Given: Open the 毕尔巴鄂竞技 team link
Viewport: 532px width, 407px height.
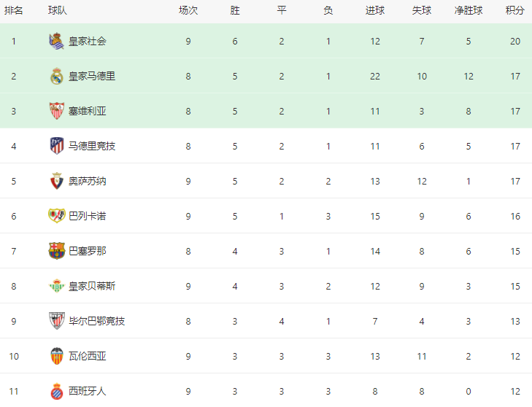Looking at the screenshot, I should 97,321.
